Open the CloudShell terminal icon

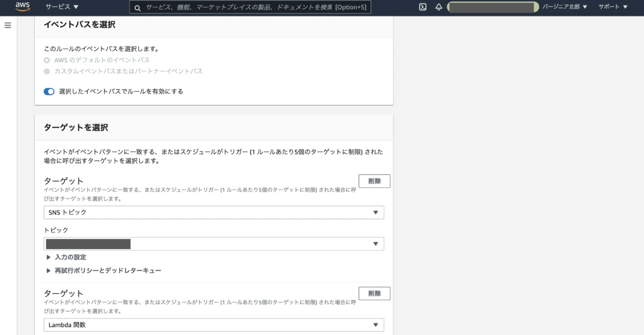pos(423,7)
